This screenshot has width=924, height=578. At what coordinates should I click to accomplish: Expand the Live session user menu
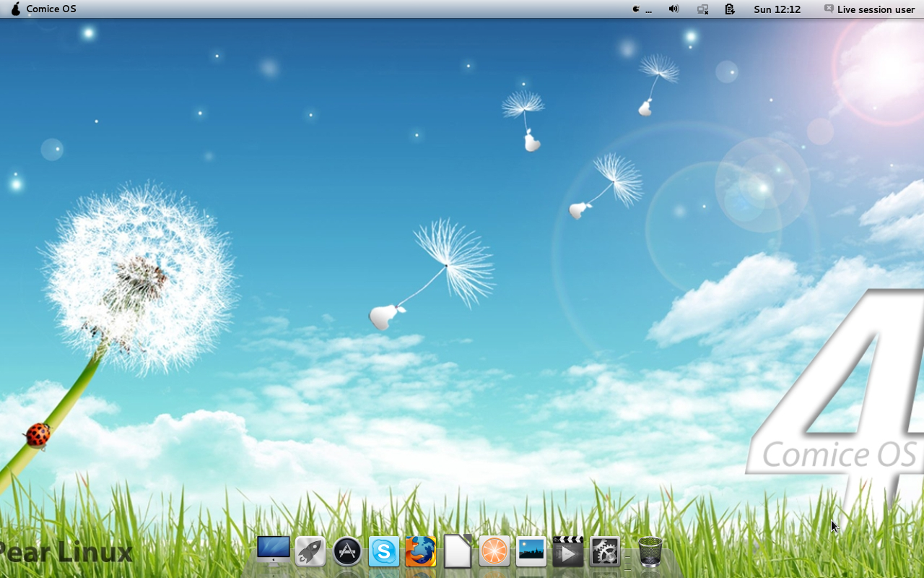coord(876,9)
